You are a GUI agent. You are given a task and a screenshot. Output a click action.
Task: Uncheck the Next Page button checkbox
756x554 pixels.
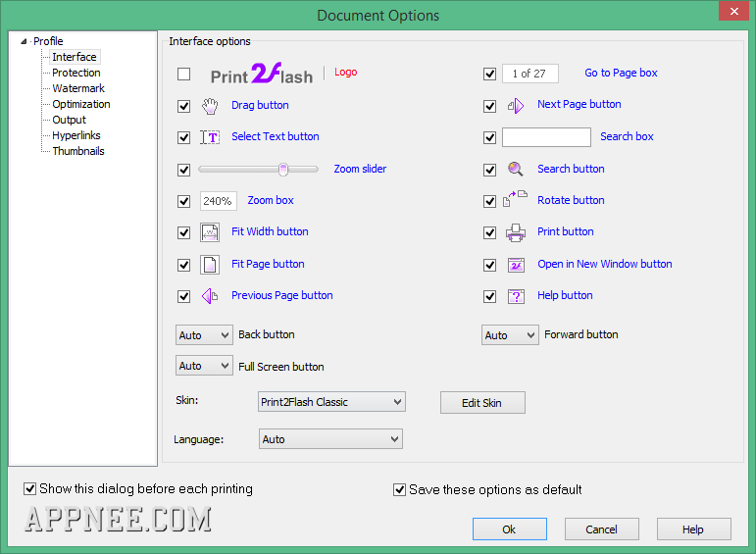[x=490, y=106]
